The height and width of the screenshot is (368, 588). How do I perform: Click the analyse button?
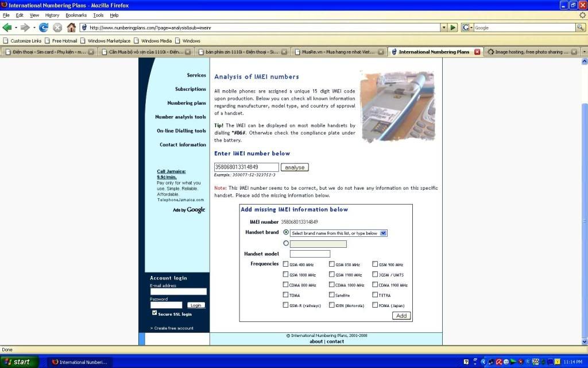[295, 167]
